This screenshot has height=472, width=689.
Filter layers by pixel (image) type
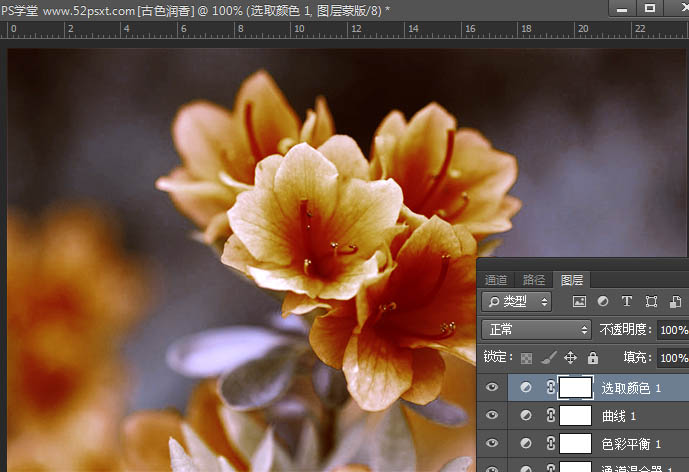pos(579,301)
